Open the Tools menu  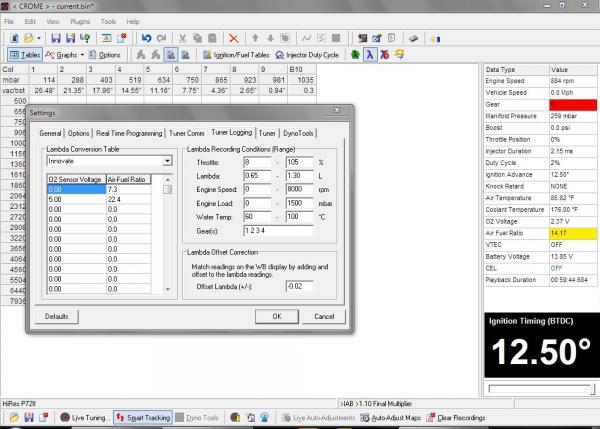(x=108, y=22)
